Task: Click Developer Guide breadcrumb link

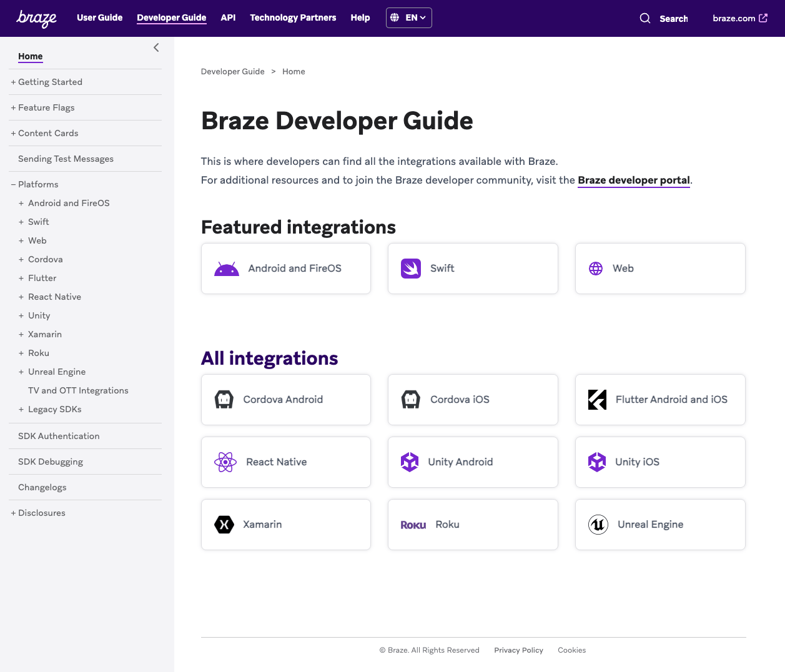Action: 232,72
